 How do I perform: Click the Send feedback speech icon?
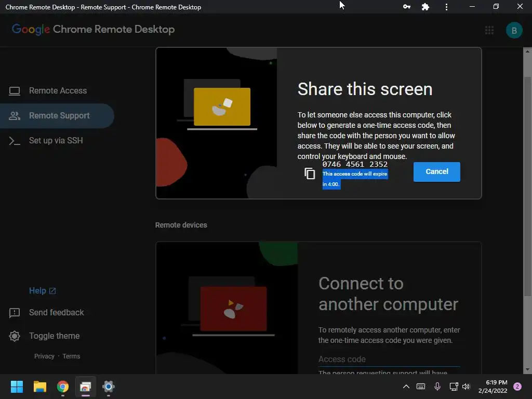coord(14,313)
